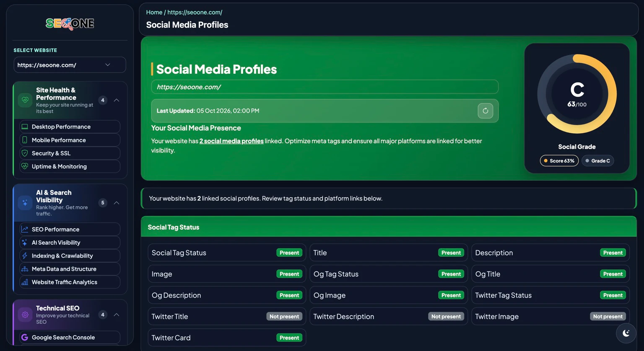This screenshot has height=351, width=644.
Task: Open Desktop Performance page
Action: pyautogui.click(x=70, y=126)
